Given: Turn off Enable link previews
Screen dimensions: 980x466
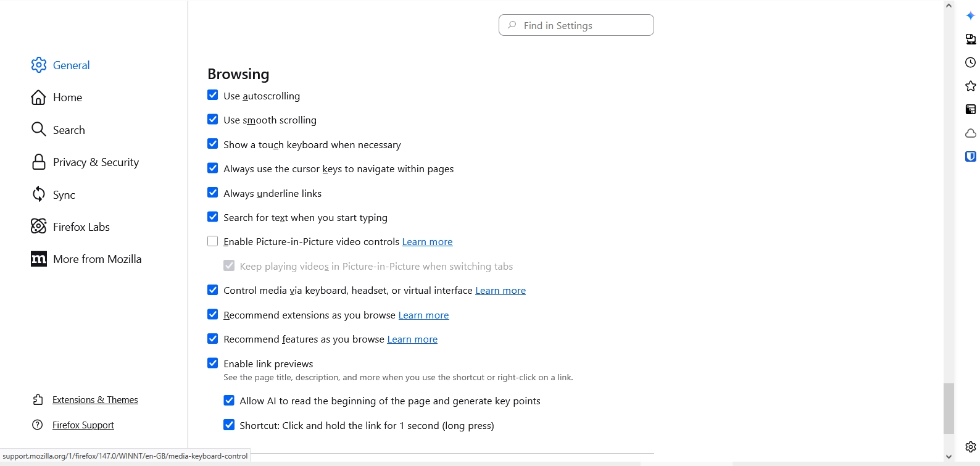Looking at the screenshot, I should coord(213,363).
